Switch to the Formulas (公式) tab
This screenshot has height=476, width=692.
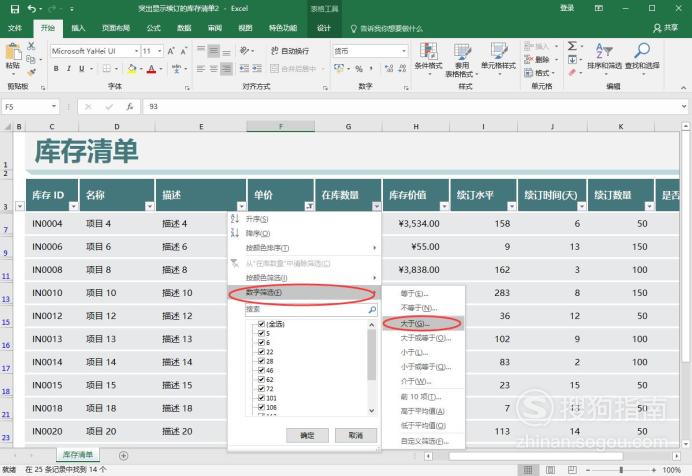154,28
